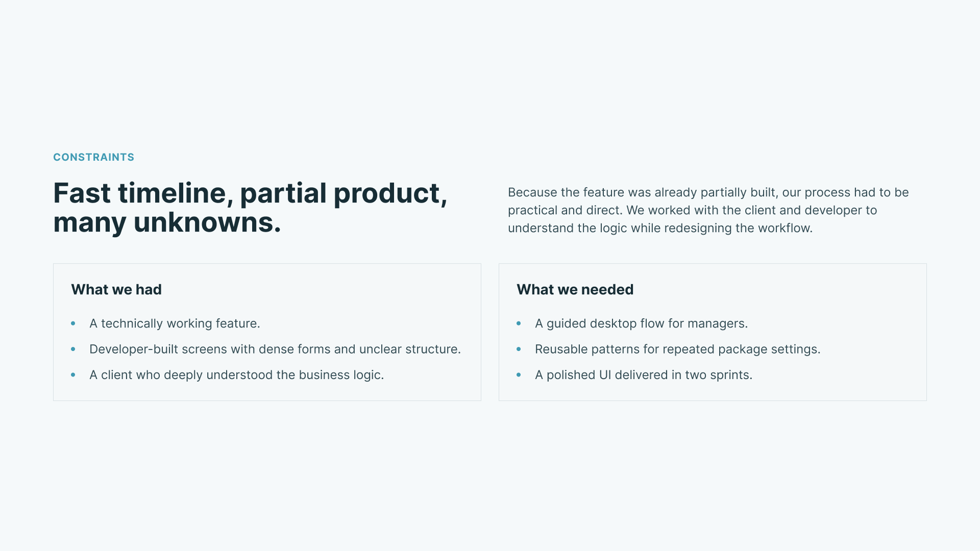Select the 'What we had' card heading

coord(116,289)
